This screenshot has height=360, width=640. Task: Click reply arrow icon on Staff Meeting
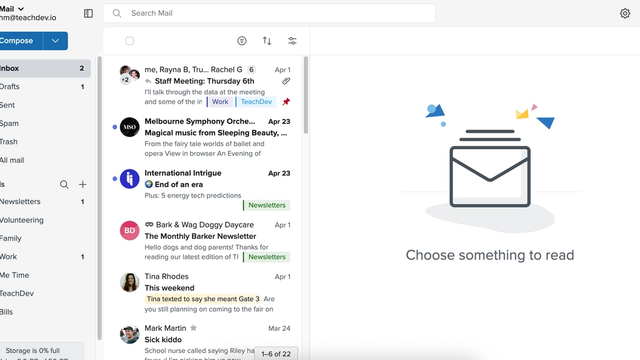pos(148,81)
